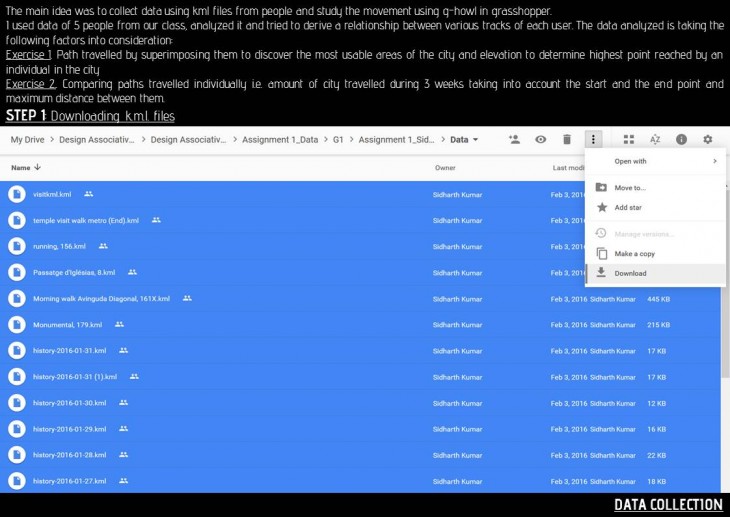Choose Download from the context menu

click(x=630, y=273)
